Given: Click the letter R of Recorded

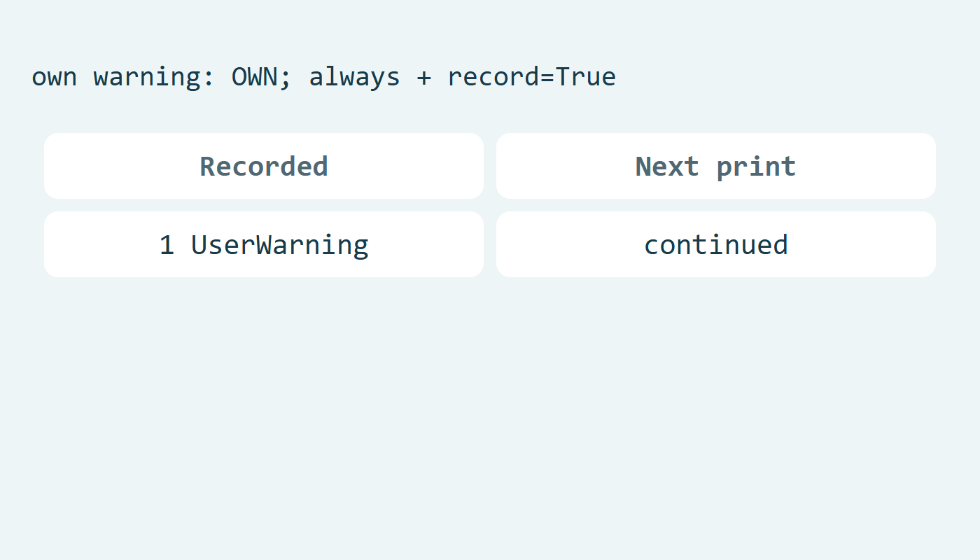Looking at the screenshot, I should pyautogui.click(x=207, y=166).
